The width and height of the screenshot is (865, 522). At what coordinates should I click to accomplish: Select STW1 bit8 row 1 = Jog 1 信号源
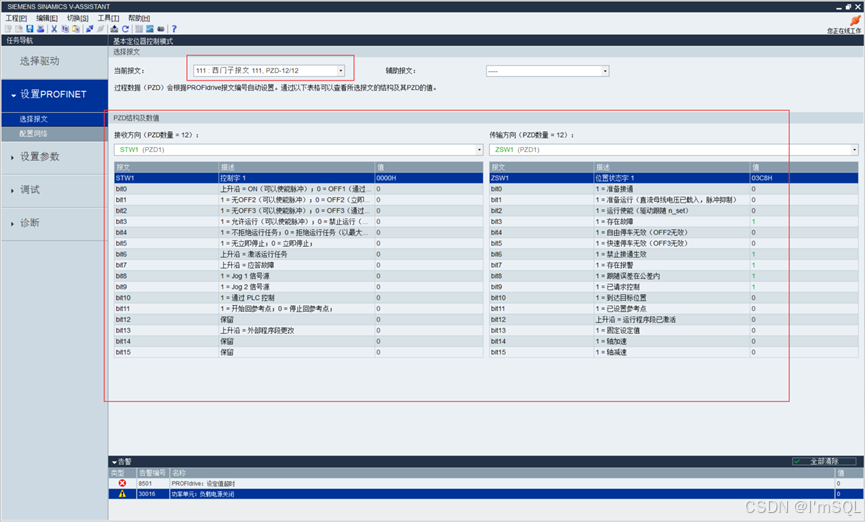click(x=298, y=276)
